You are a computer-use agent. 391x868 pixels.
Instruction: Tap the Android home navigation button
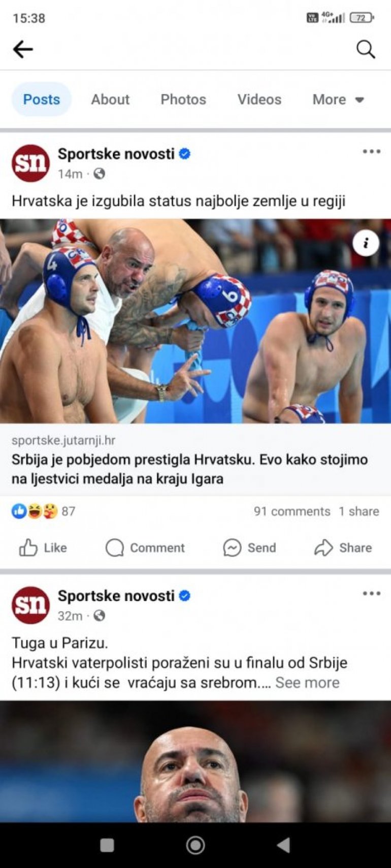195,845
